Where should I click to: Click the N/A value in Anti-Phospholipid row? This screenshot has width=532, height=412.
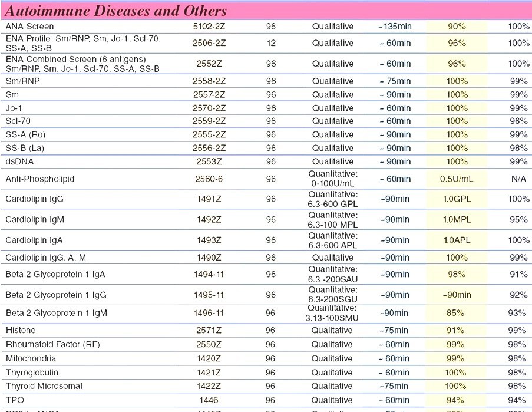coord(519,179)
